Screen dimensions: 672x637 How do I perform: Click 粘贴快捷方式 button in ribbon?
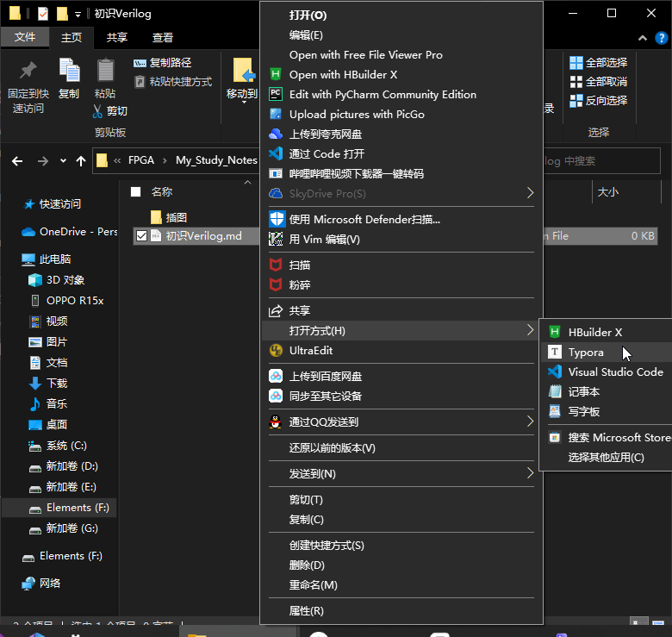click(173, 81)
